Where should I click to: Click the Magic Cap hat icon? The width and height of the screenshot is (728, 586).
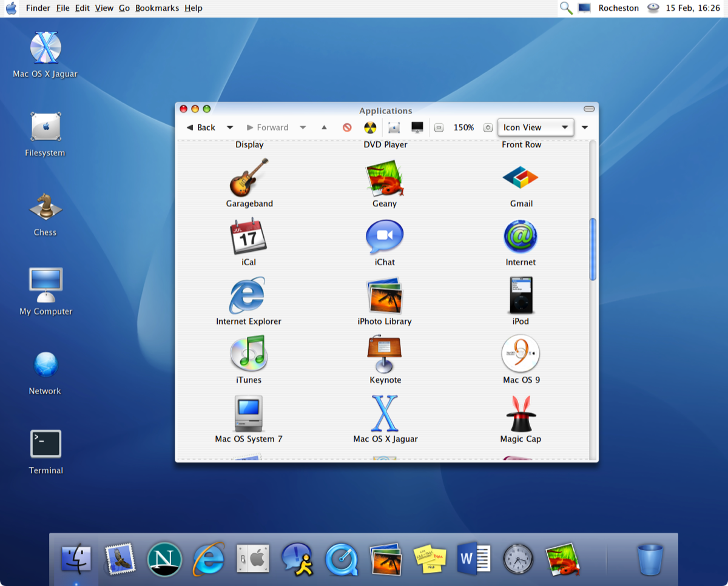click(521, 414)
